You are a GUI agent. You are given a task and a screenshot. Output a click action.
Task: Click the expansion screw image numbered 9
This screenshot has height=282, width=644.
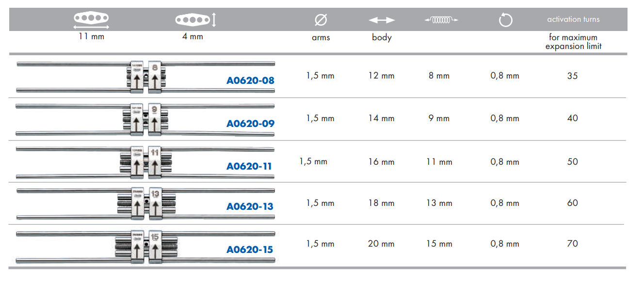point(145,119)
